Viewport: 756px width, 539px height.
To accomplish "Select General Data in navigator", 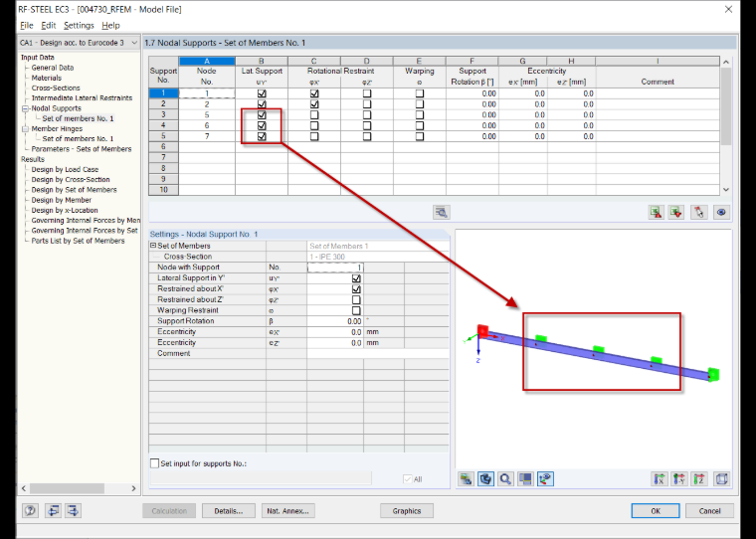I will point(53,68).
